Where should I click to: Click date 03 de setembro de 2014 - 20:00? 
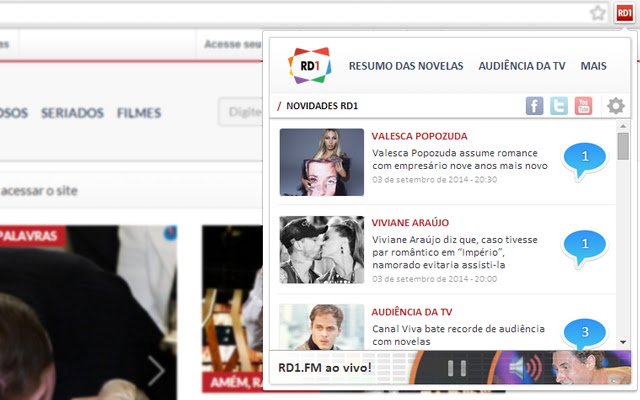(434, 279)
